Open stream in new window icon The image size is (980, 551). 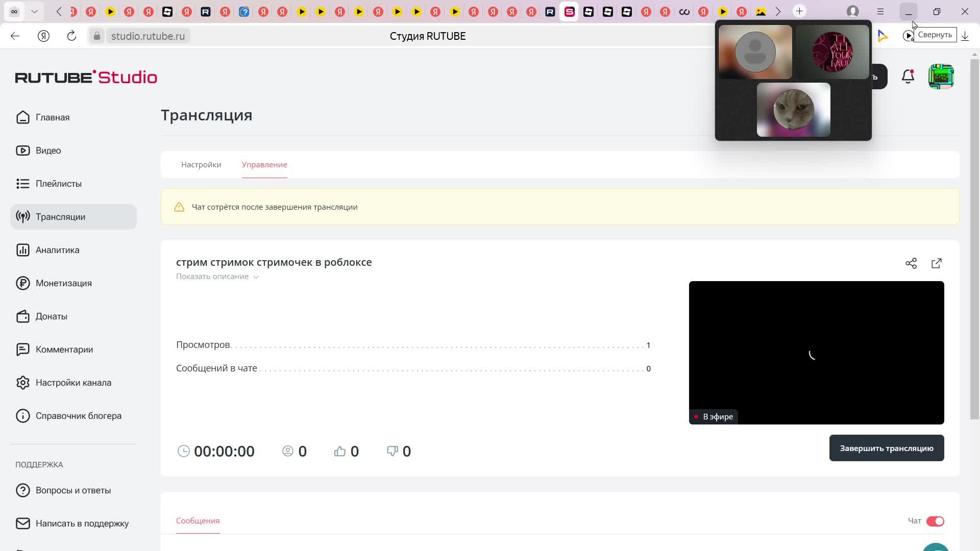pos(937,263)
